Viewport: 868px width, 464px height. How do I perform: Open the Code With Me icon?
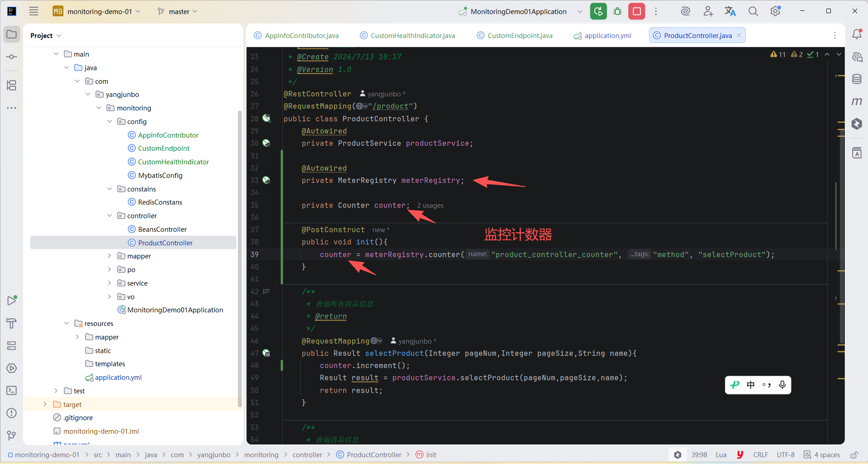[x=708, y=11]
